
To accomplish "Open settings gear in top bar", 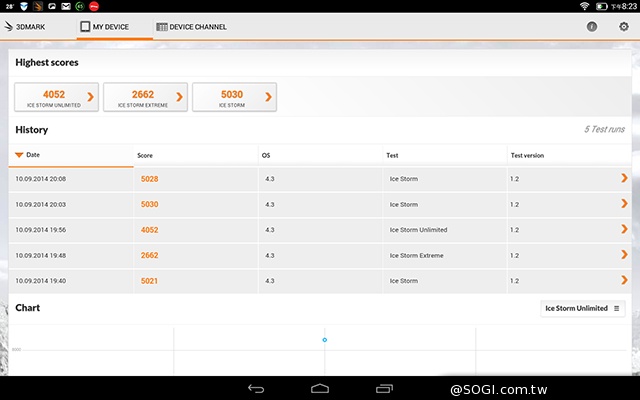I will tap(622, 26).
